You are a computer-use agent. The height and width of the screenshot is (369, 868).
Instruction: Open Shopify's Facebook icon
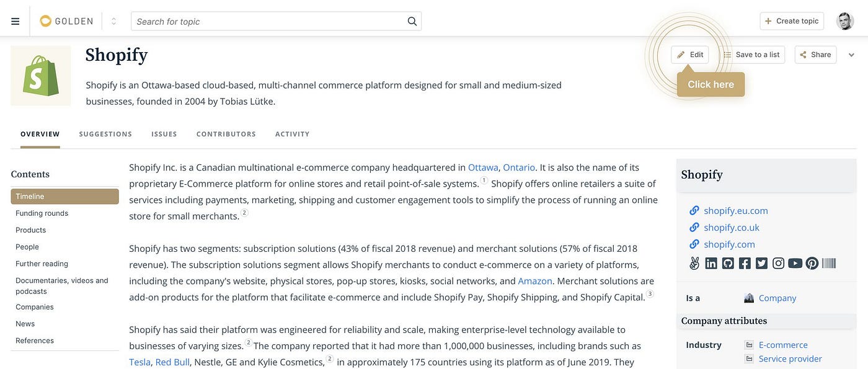coord(745,264)
